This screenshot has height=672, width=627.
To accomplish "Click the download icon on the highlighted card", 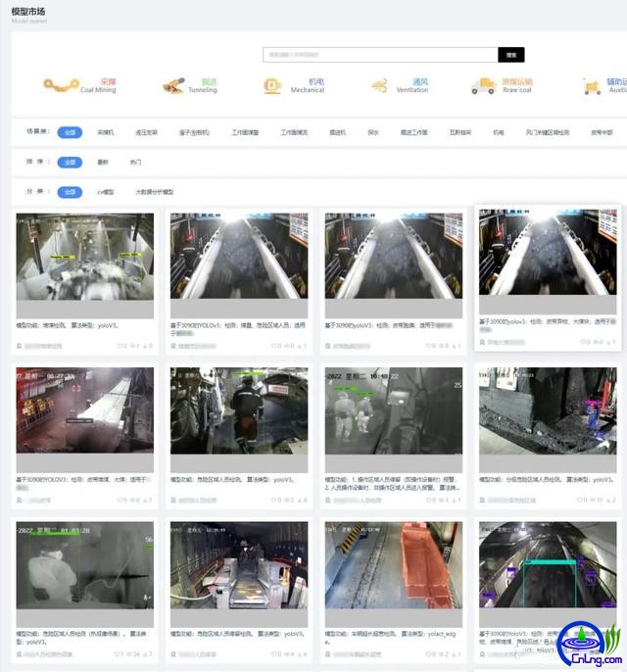I will tap(608, 342).
